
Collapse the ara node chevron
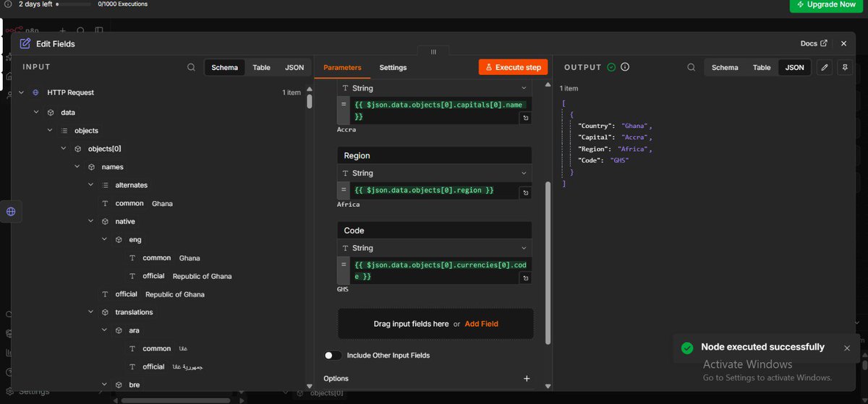[105, 330]
